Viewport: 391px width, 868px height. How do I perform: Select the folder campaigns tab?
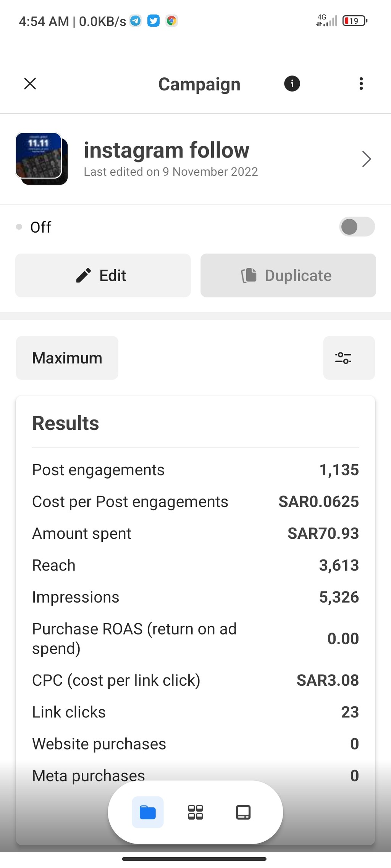click(x=148, y=812)
